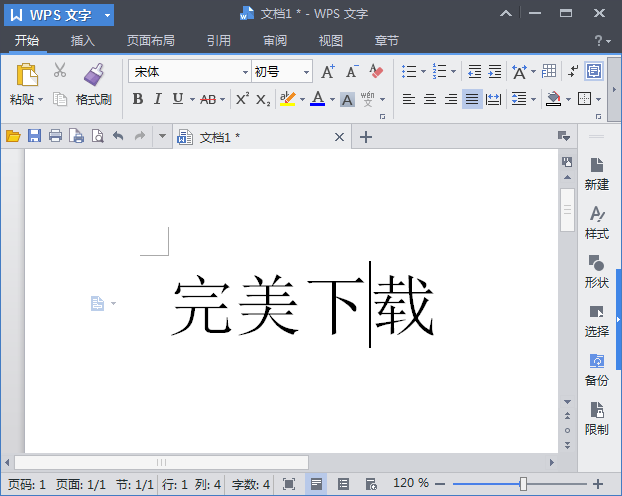The height and width of the screenshot is (496, 622).
Task: Click the save icon in quick toolbar
Action: pos(34,137)
